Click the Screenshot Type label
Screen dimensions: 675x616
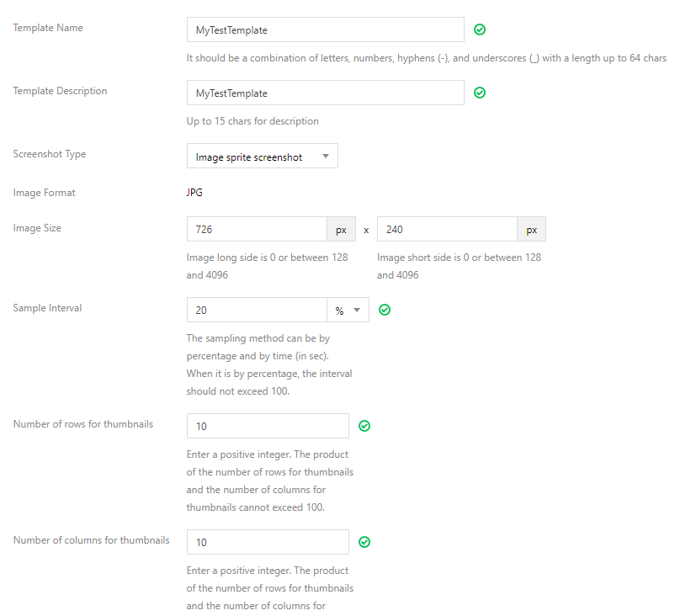pyautogui.click(x=50, y=154)
